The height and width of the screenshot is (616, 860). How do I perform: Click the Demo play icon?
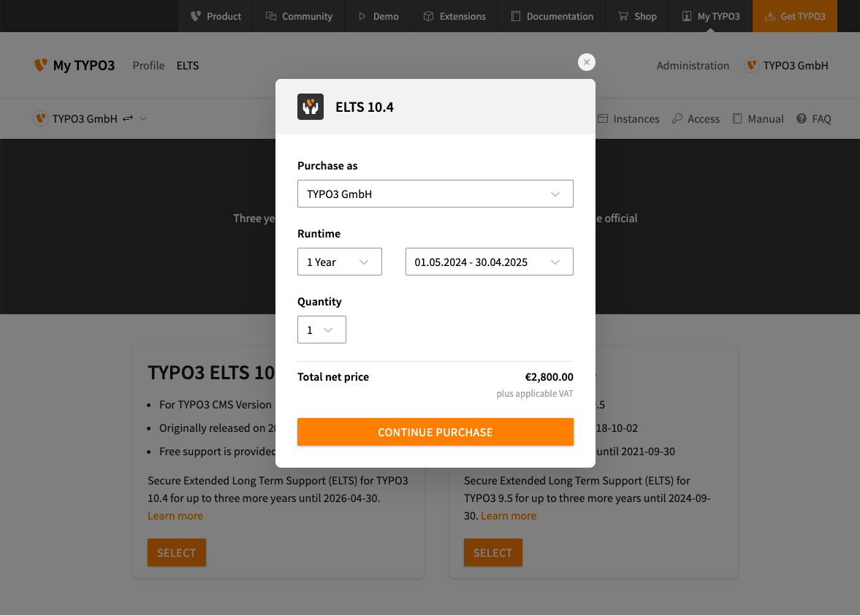(362, 17)
